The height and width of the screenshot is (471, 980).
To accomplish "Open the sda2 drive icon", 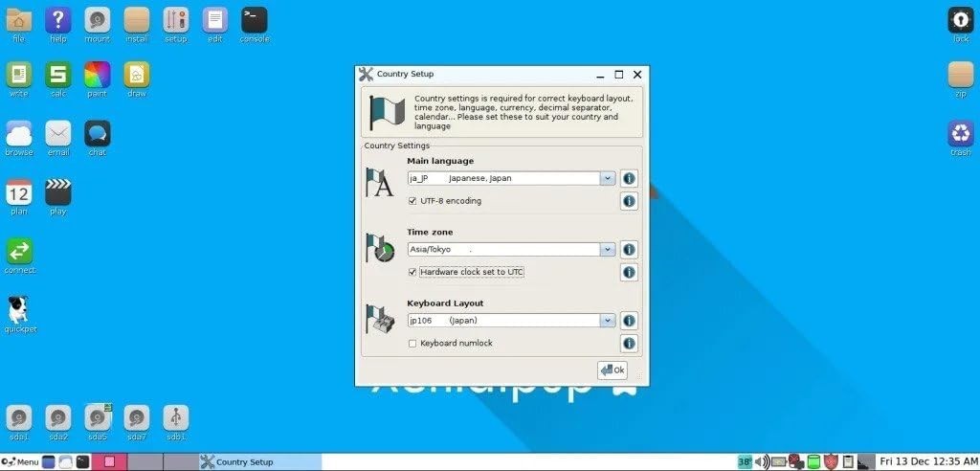I will 58,417.
